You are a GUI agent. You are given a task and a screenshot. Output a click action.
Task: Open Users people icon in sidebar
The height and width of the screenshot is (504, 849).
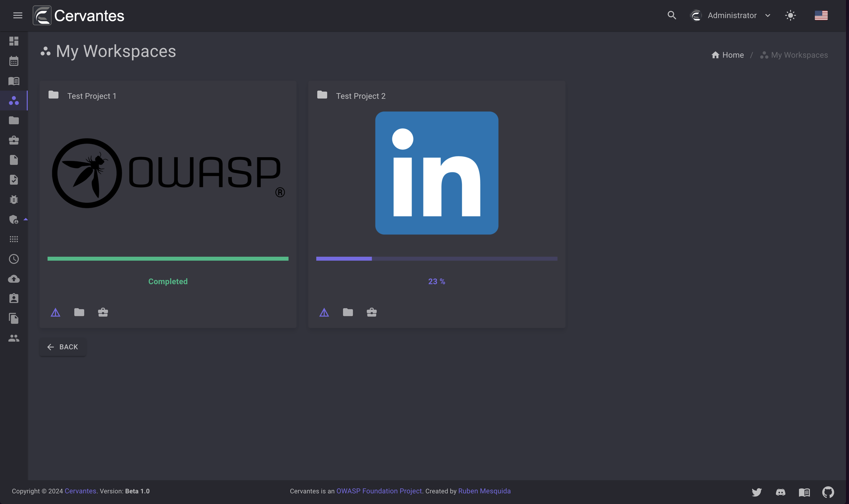coord(14,338)
